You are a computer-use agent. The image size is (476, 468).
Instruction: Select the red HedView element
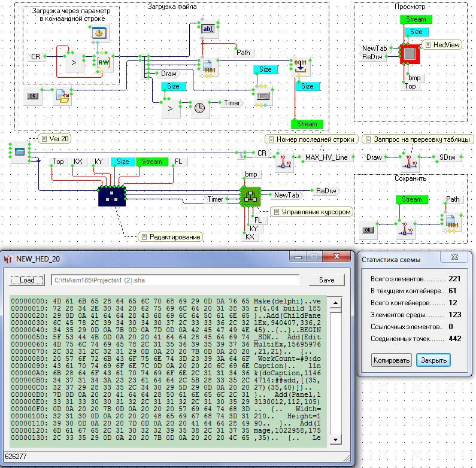tap(410, 54)
